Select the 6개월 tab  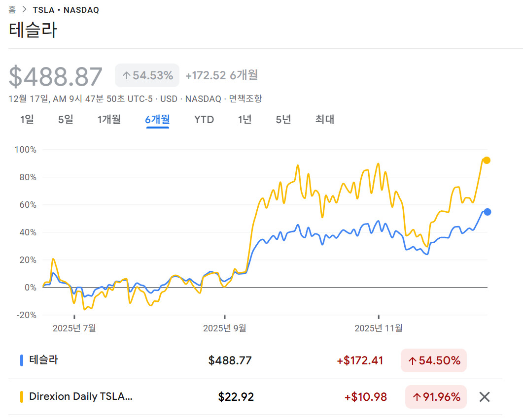[x=157, y=119]
